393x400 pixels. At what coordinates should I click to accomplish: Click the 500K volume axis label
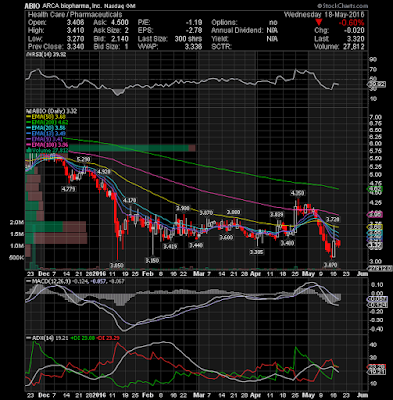(17, 258)
